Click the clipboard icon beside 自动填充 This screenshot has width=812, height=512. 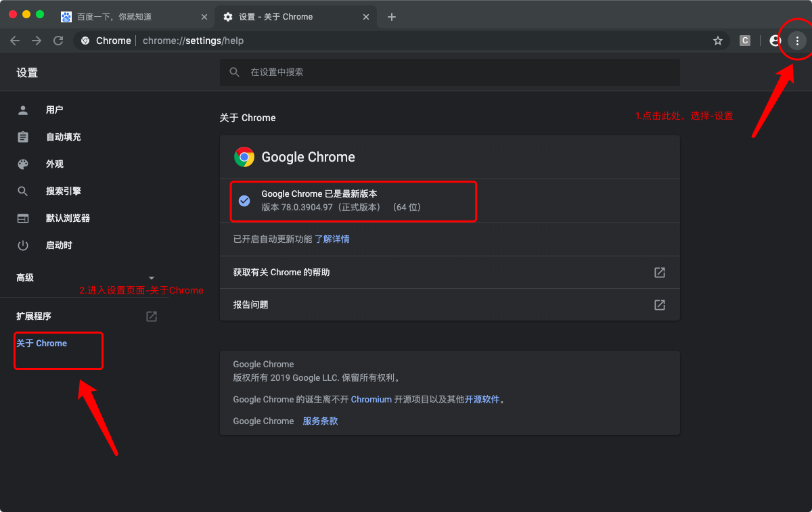(x=23, y=137)
